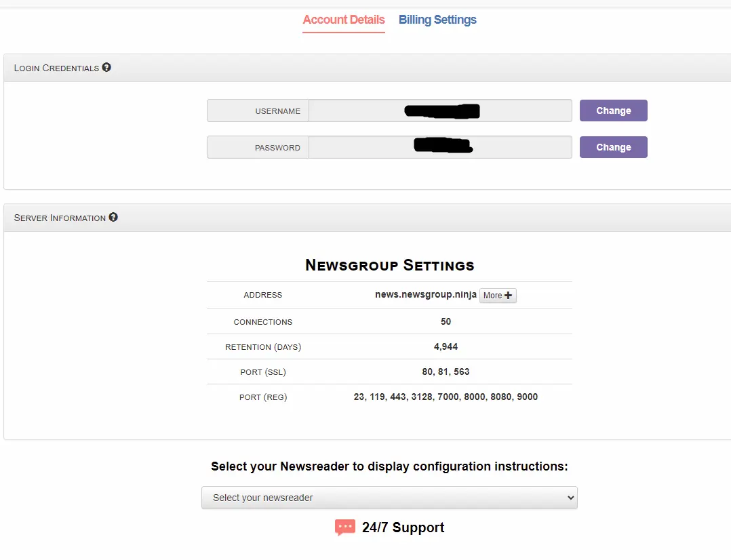This screenshot has height=560, width=731.
Task: Click the regular port numbers list
Action: pos(446,397)
